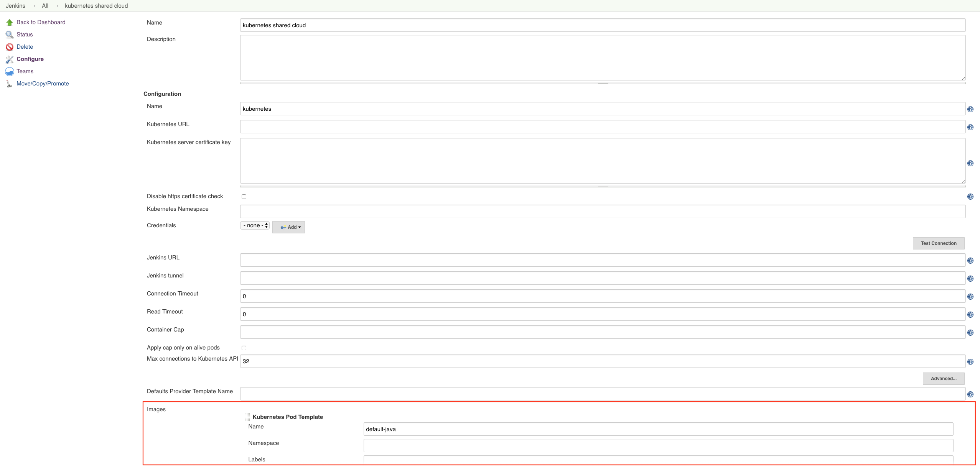Open the Status link
980x466 pixels.
click(x=25, y=34)
